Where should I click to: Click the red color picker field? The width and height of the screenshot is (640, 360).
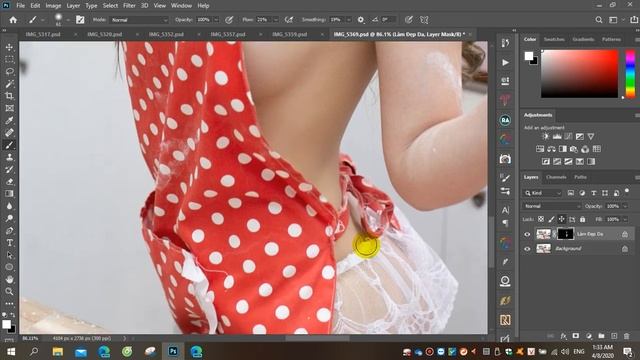(x=580, y=74)
